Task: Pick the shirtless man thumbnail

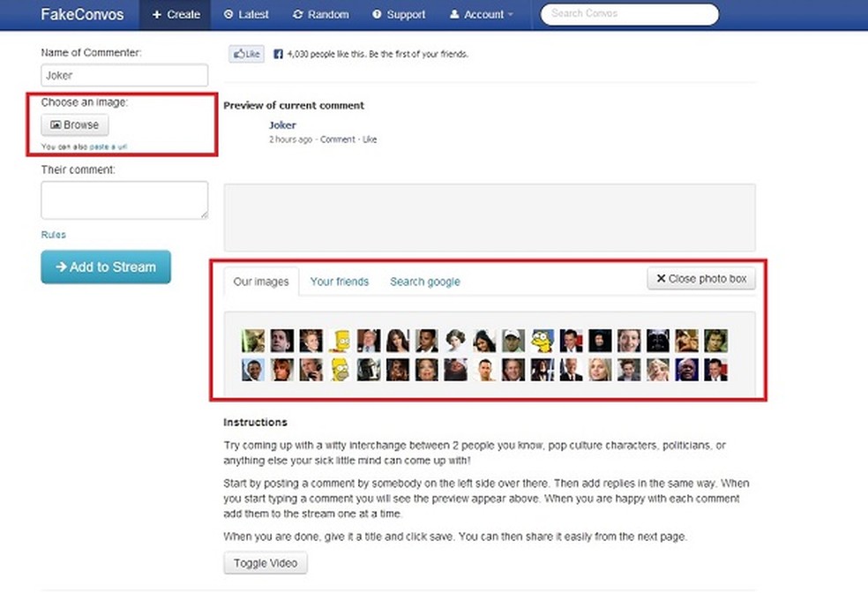Action: [x=484, y=370]
